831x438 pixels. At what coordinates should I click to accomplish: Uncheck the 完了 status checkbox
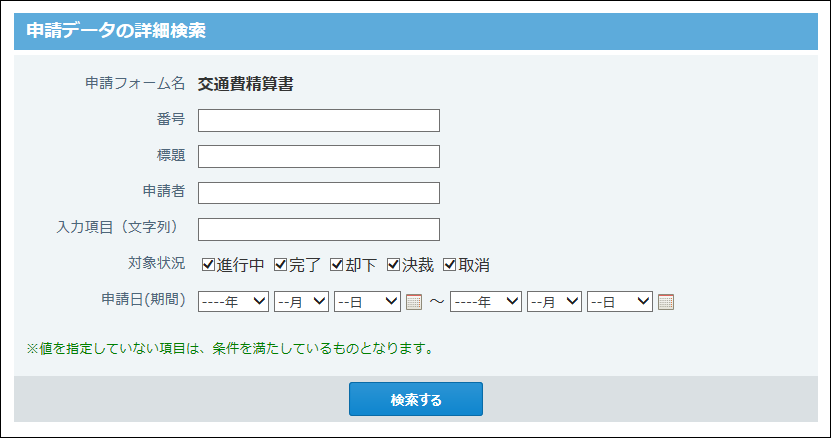tap(280, 264)
